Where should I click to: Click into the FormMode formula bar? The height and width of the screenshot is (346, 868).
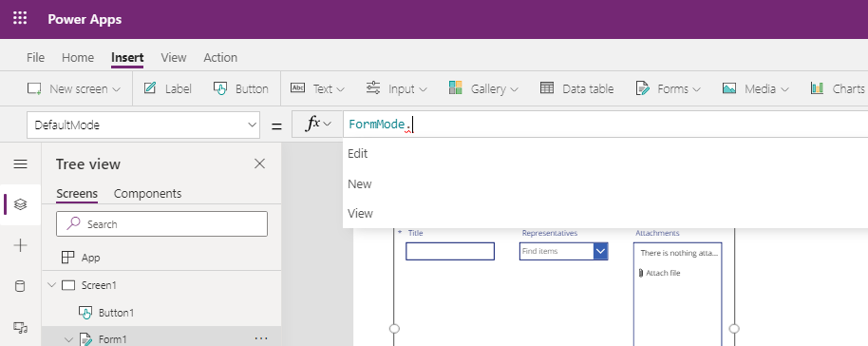pos(605,125)
